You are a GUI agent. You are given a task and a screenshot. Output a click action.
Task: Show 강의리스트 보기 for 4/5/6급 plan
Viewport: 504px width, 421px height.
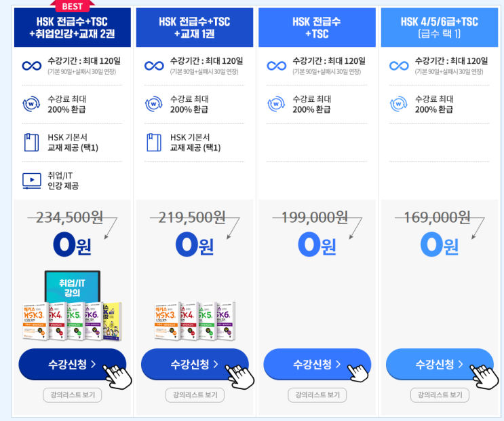tap(440, 395)
